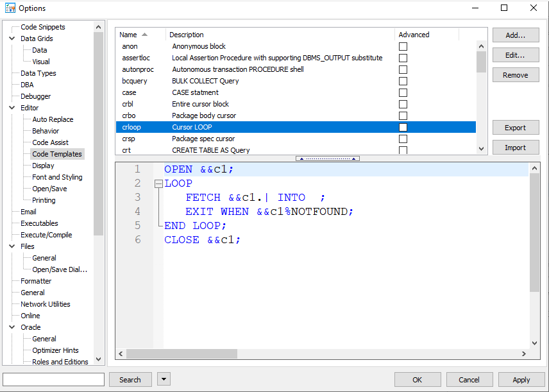
Task: Open the Debugger options page
Action: 35,96
